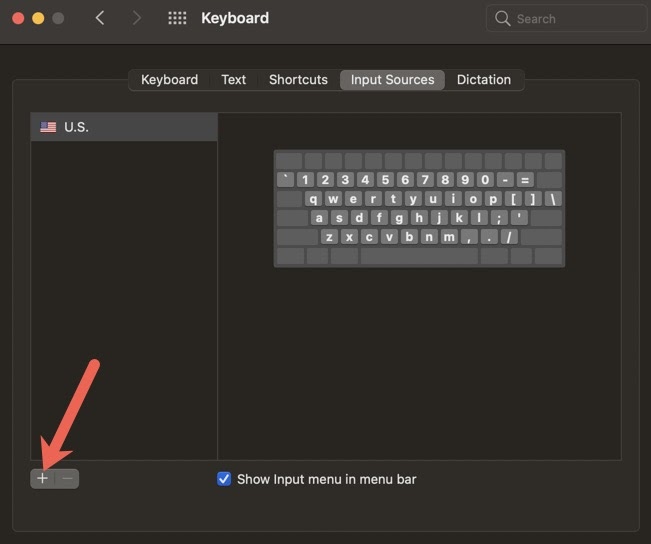
Task: Click the magnifying glass search icon
Action: [502, 19]
